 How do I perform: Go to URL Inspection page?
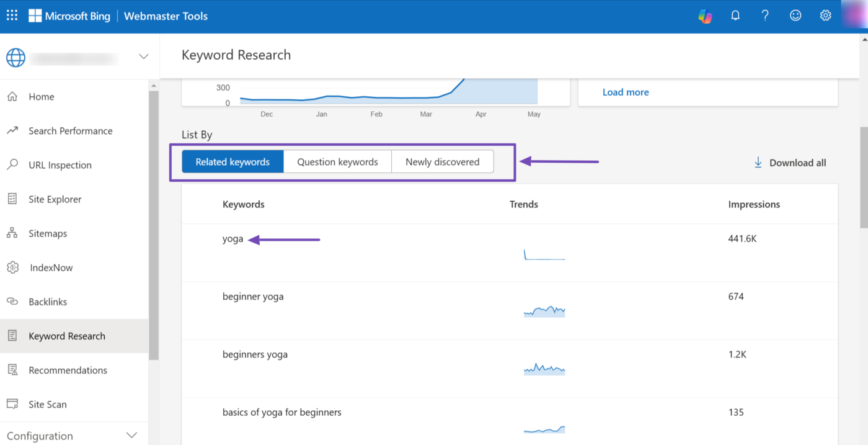60,165
